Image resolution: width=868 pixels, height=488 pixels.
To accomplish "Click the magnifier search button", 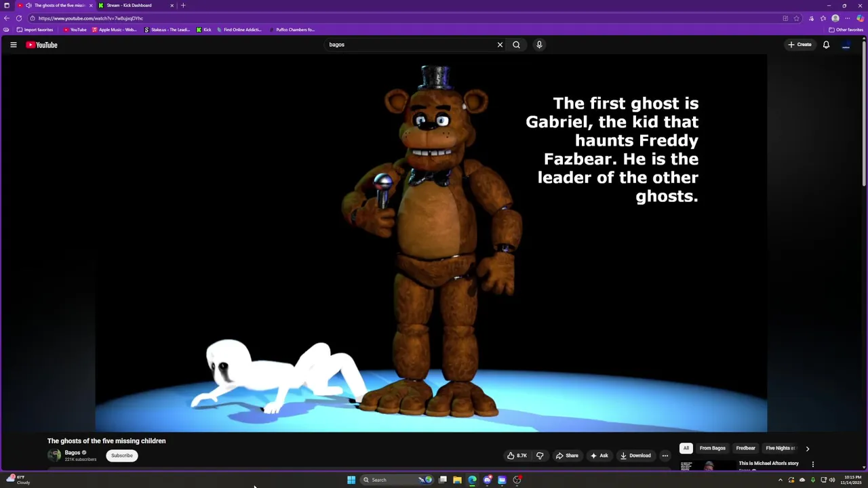I will click(x=517, y=45).
